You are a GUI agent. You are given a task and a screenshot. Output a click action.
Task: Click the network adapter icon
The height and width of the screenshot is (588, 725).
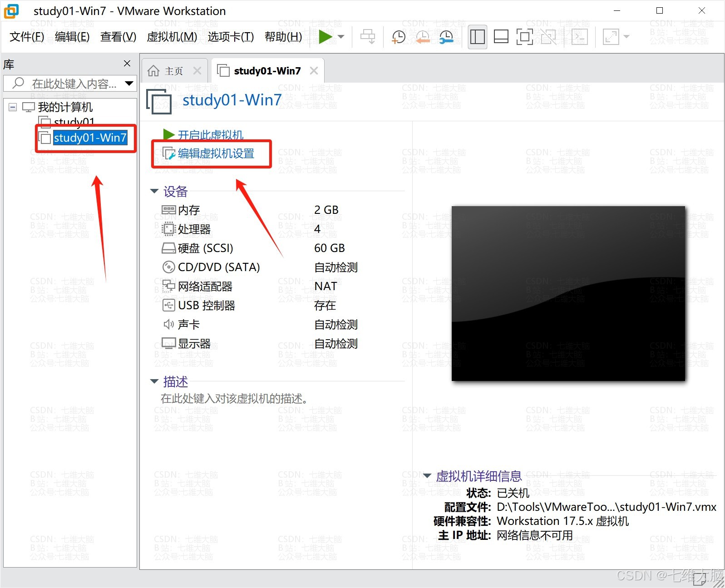click(168, 286)
